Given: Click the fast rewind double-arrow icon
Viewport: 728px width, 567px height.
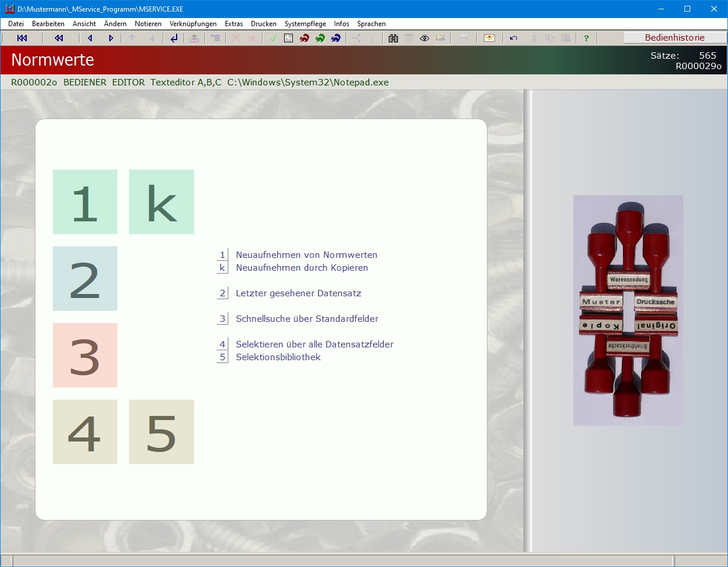Looking at the screenshot, I should pos(59,38).
